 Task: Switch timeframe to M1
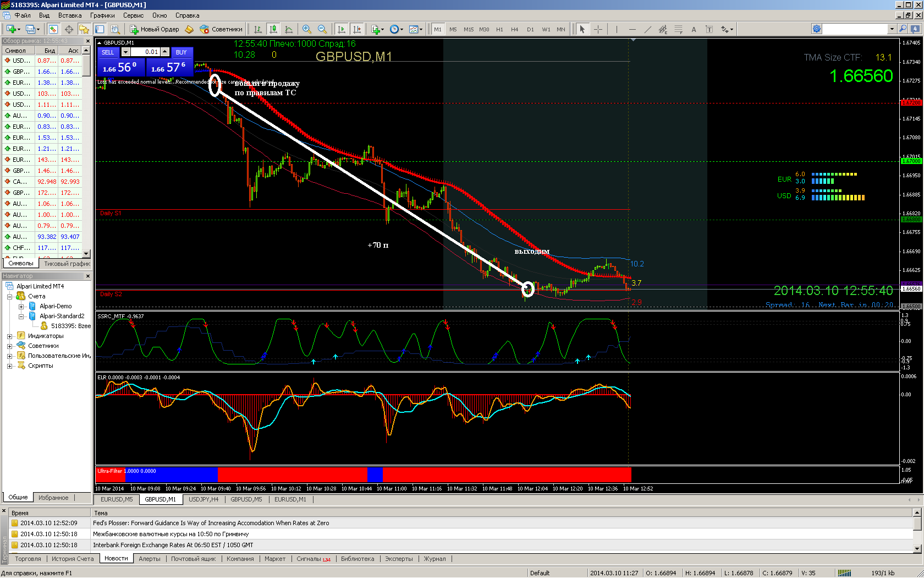pyautogui.click(x=438, y=29)
